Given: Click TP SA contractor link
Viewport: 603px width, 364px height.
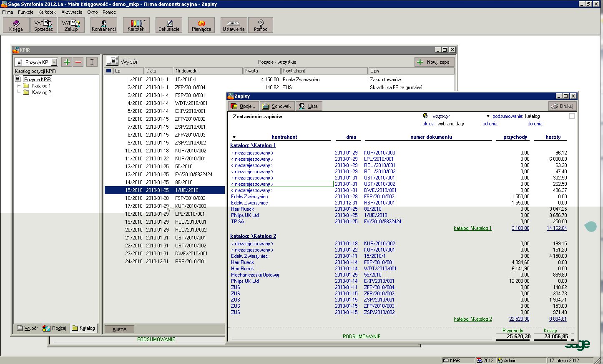Looking at the screenshot, I should point(237,222).
